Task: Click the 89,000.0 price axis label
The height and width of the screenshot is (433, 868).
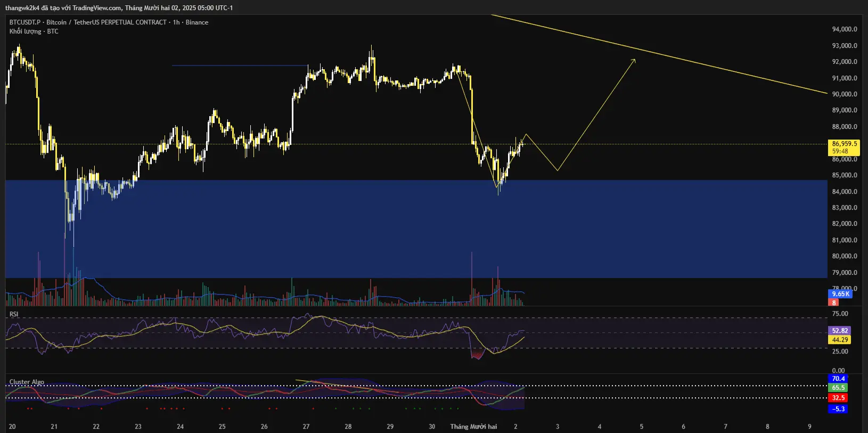Action: click(x=845, y=110)
